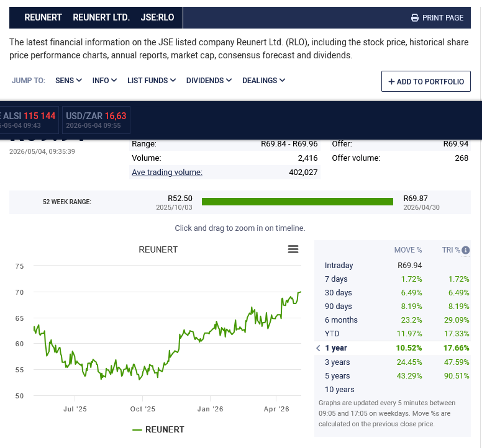Select the USD/ZAR 16,63 ticker

point(96,120)
